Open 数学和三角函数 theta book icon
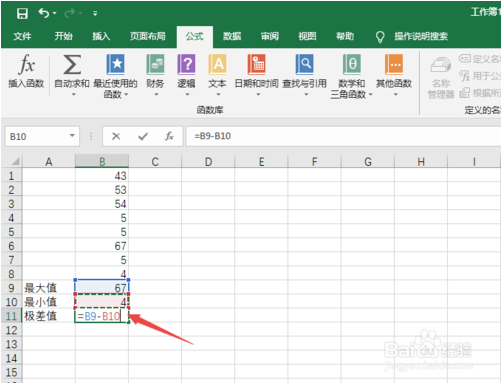This screenshot has width=504, height=385. click(352, 64)
